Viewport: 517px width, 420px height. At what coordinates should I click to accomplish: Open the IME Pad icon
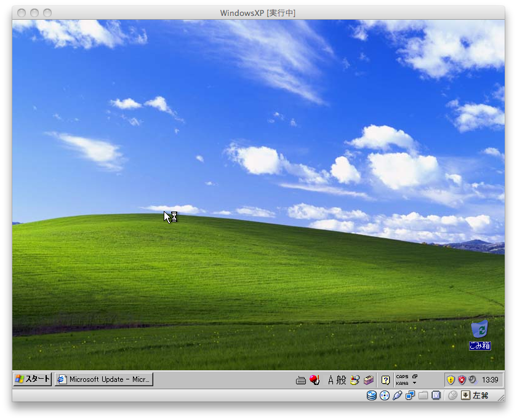[x=355, y=380]
